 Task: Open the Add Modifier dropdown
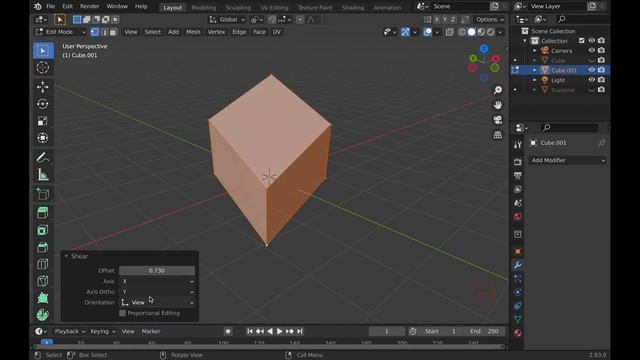(x=568, y=160)
